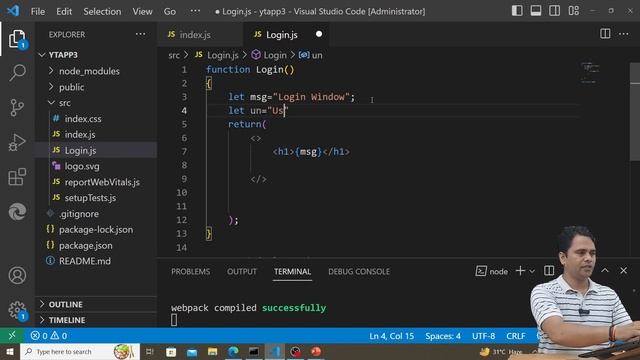640x360 pixels.
Task: Change indentation via Spaces: 4
Action: [x=443, y=336]
